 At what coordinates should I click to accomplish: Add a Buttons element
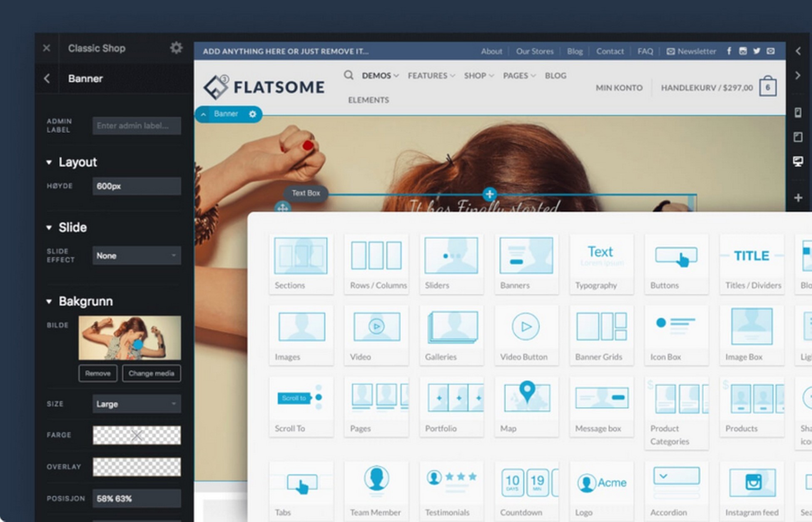coord(676,264)
